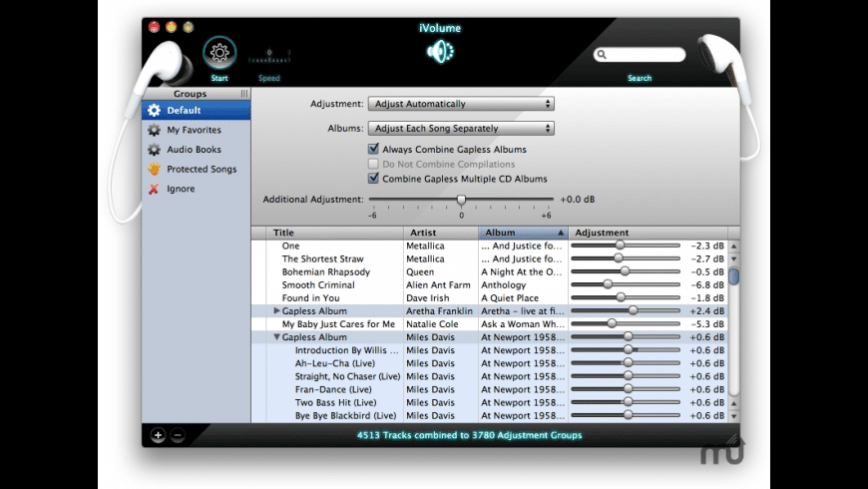This screenshot has width=868, height=489.
Task: Click the tracks combined status text
Action: click(470, 435)
